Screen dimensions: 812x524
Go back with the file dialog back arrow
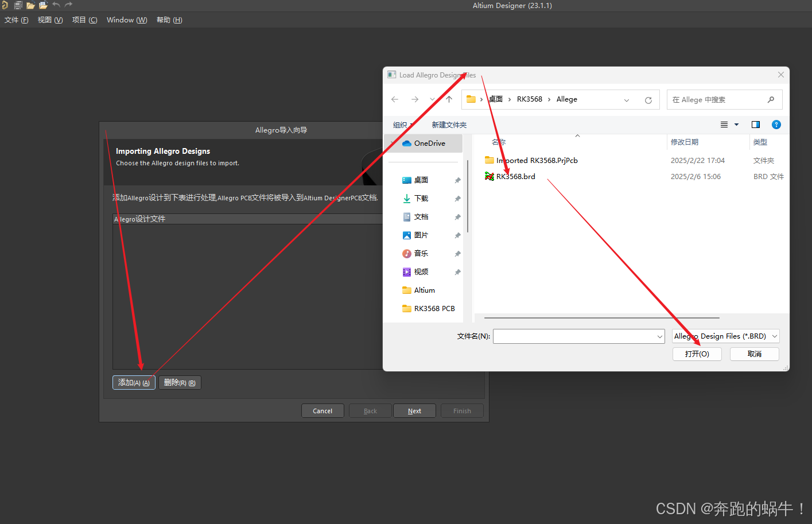[x=395, y=99]
